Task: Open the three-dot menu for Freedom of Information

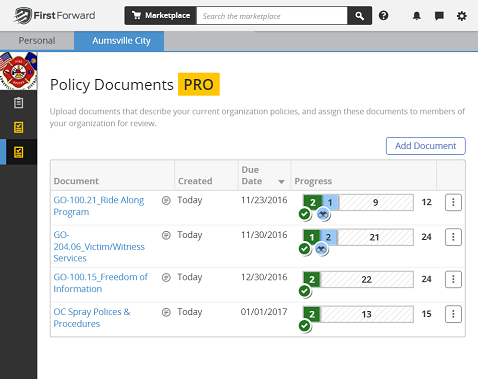Action: tap(453, 279)
